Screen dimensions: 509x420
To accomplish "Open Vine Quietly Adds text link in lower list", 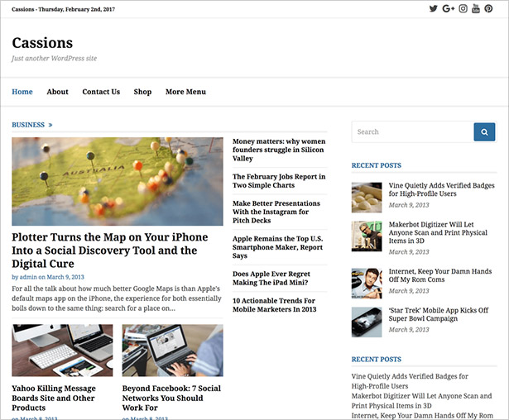I will coord(410,381).
